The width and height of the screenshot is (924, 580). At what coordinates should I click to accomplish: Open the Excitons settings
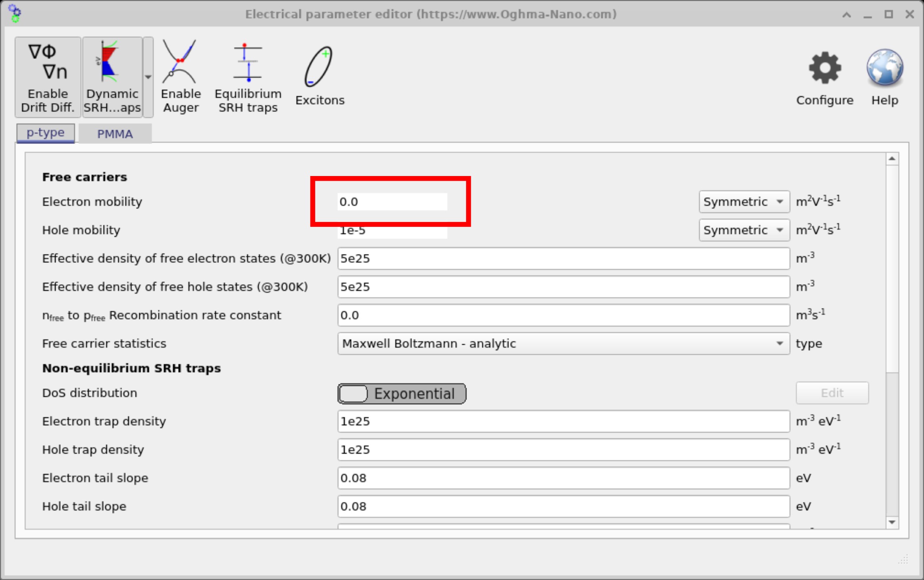(319, 75)
